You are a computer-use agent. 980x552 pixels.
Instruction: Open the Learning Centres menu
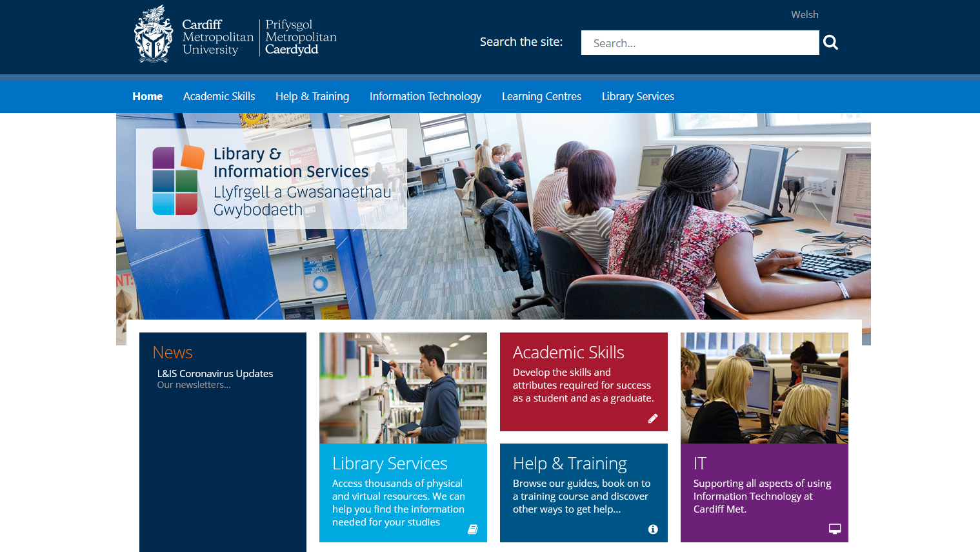click(x=541, y=96)
